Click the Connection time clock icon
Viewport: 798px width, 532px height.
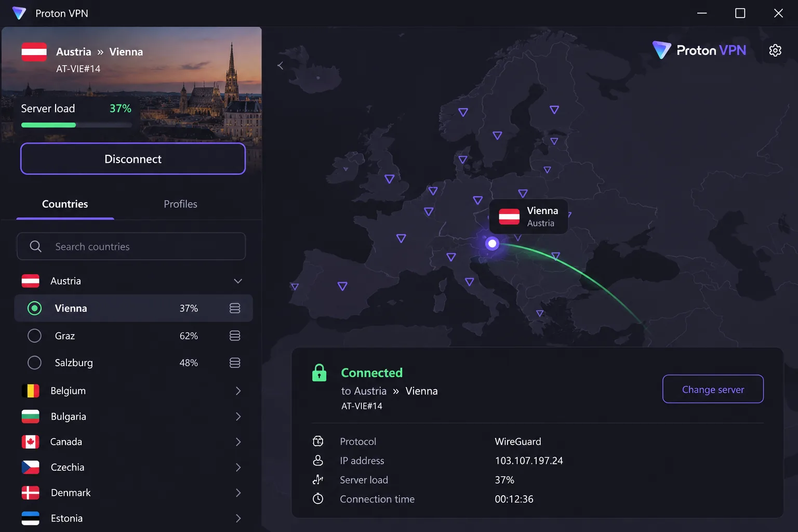[x=318, y=499]
